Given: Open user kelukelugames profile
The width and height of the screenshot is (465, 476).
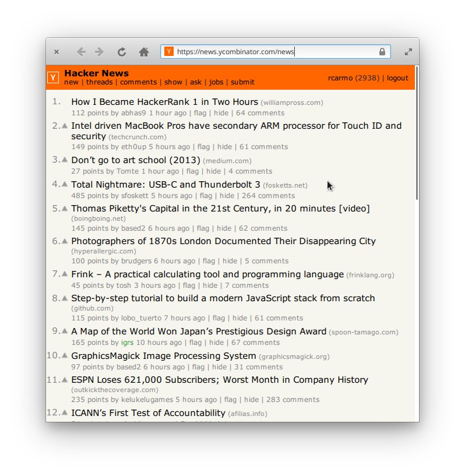Looking at the screenshot, I should [x=147, y=400].
